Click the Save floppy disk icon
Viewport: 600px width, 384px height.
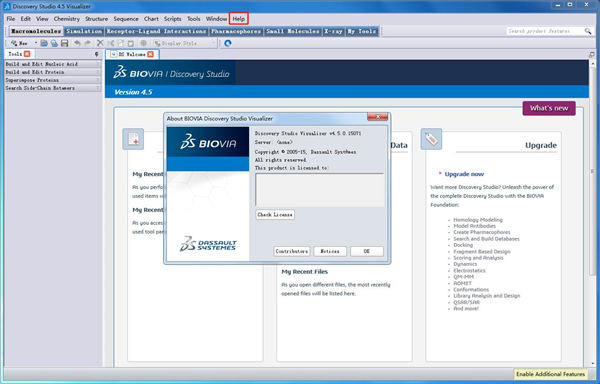tap(64, 43)
